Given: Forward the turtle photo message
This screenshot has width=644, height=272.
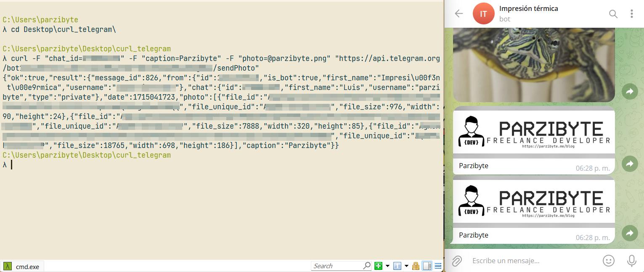Looking at the screenshot, I should [630, 91].
